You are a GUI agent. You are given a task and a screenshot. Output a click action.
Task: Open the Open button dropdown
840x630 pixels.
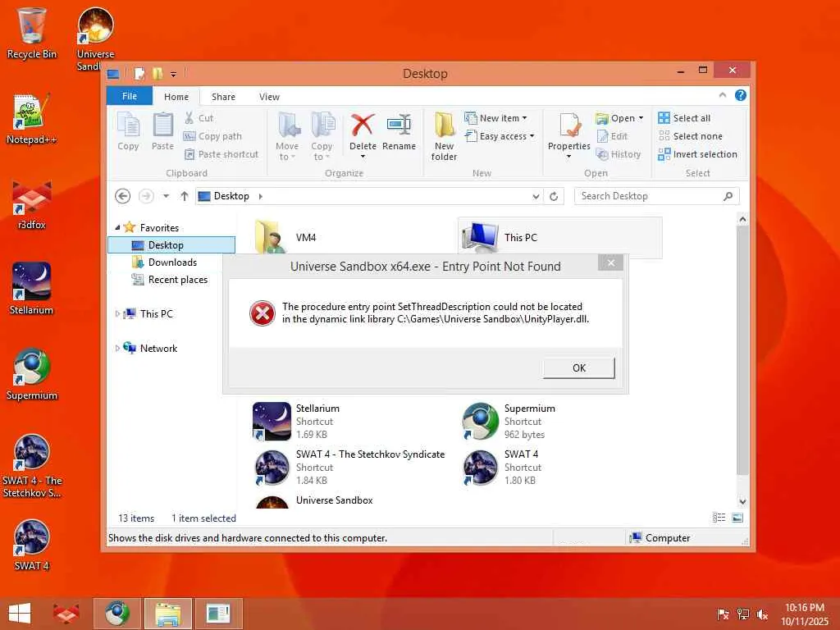coord(641,118)
